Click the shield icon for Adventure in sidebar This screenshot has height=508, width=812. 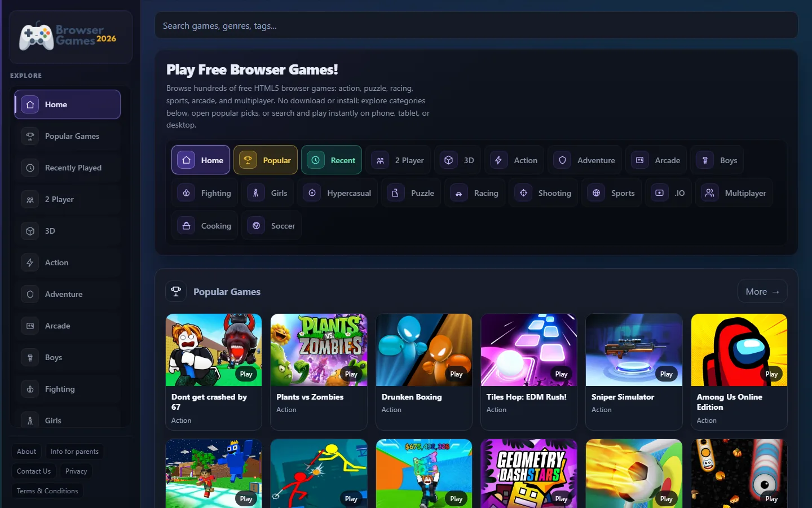coord(30,294)
